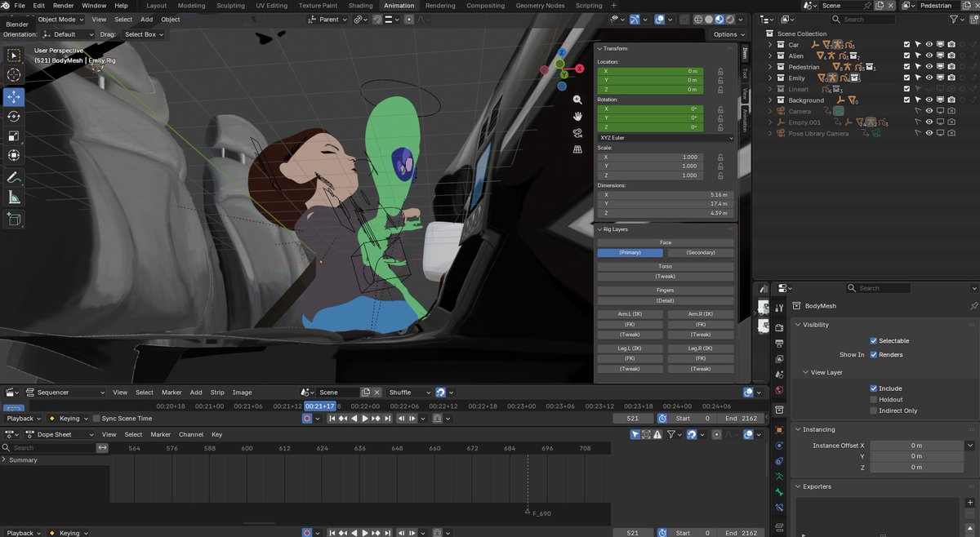Toggle selectability of the Background collection

[x=918, y=100]
